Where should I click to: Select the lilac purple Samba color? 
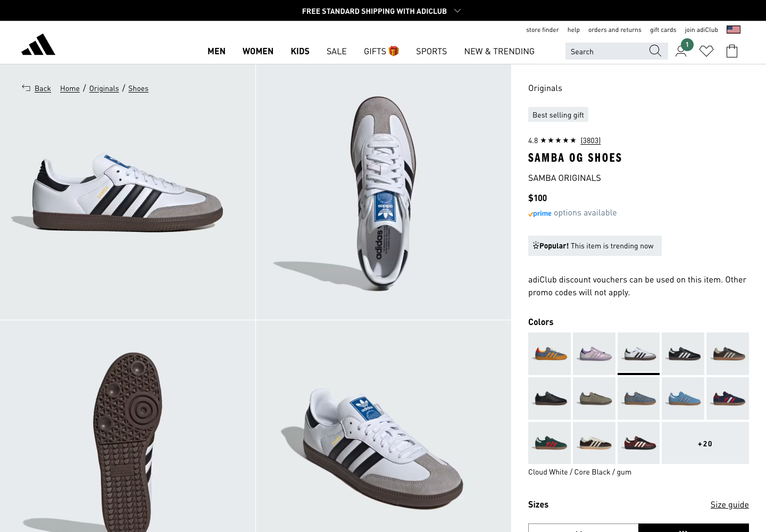pos(594,354)
